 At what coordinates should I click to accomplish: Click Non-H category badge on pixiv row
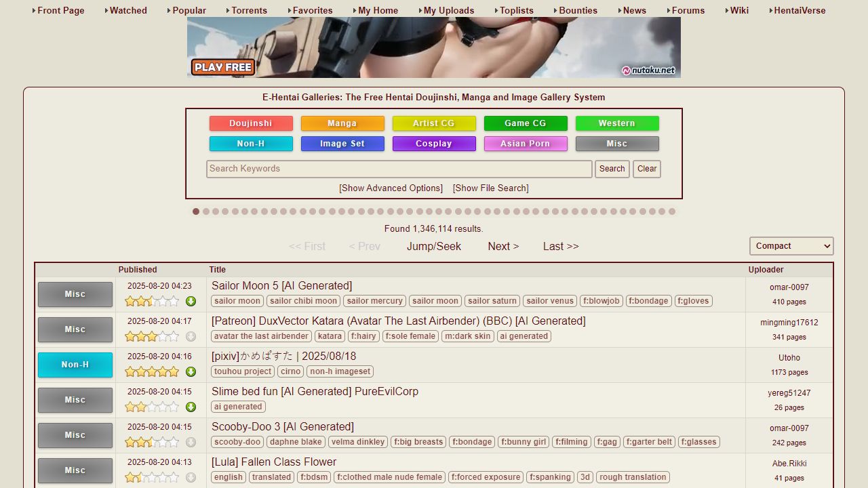75,365
